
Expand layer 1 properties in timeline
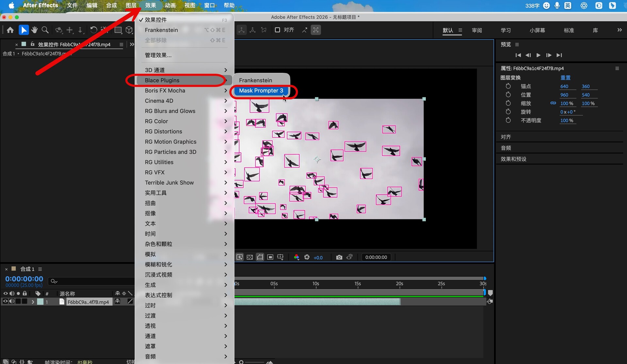[x=33, y=302]
